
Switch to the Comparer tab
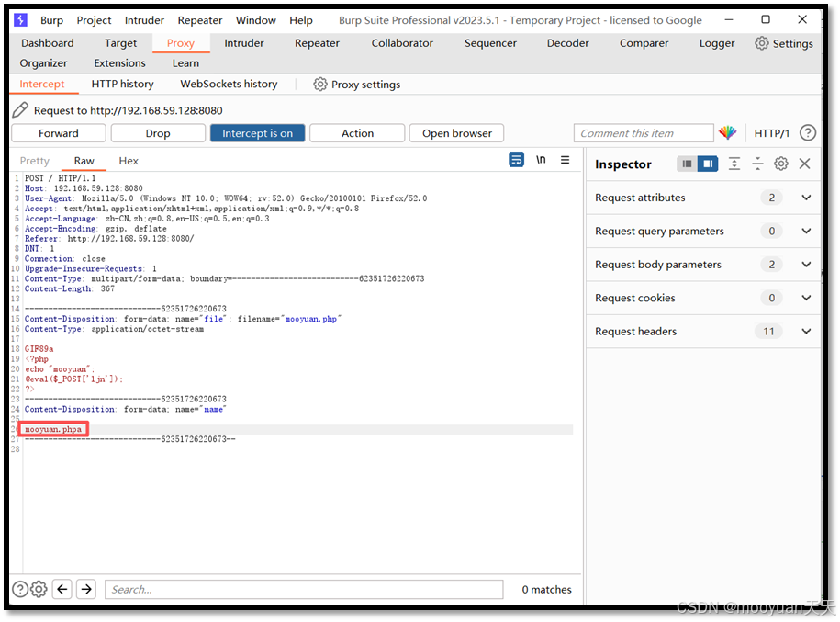644,43
